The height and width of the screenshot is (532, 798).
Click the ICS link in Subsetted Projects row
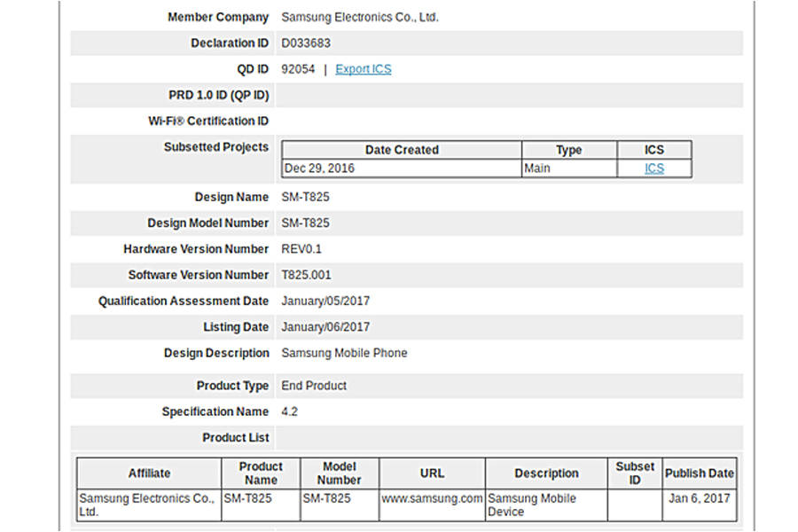tap(653, 167)
